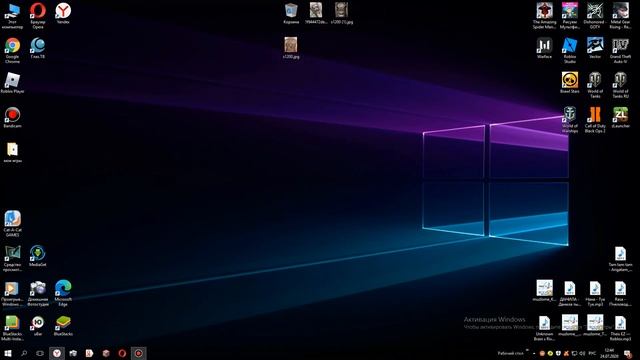Select the World of Warships shortcut
This screenshot has height=360, width=640.
(x=570, y=120)
